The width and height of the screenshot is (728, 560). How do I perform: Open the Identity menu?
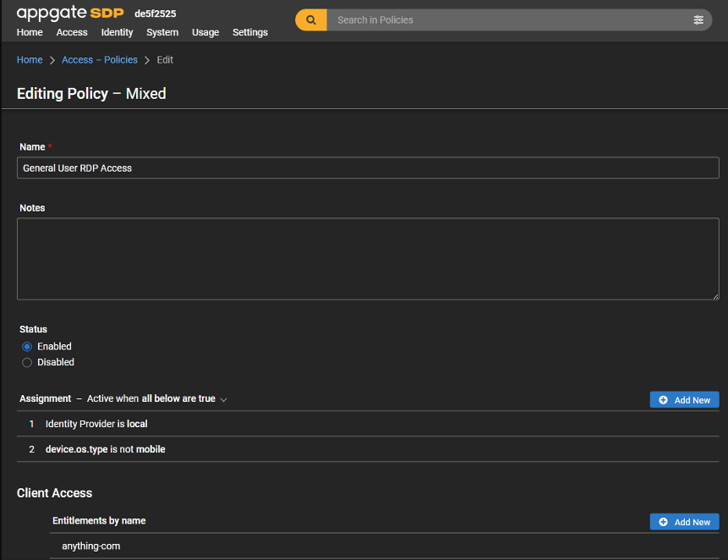tap(117, 32)
